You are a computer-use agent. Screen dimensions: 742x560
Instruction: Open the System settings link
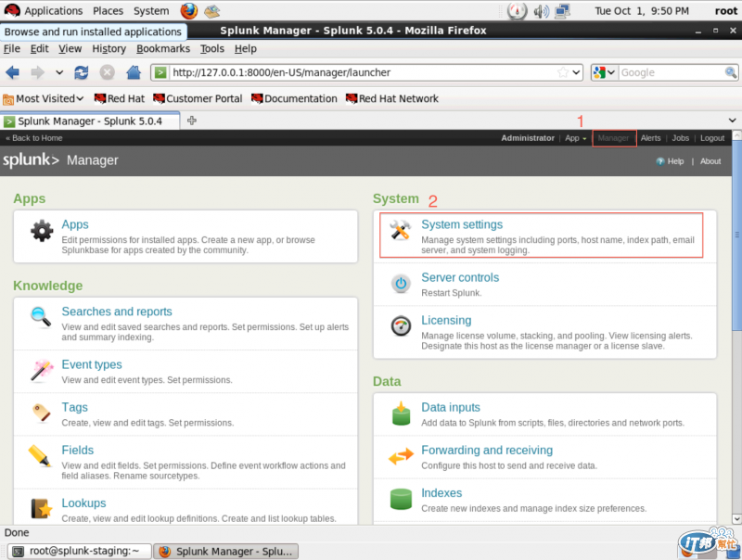coord(462,224)
